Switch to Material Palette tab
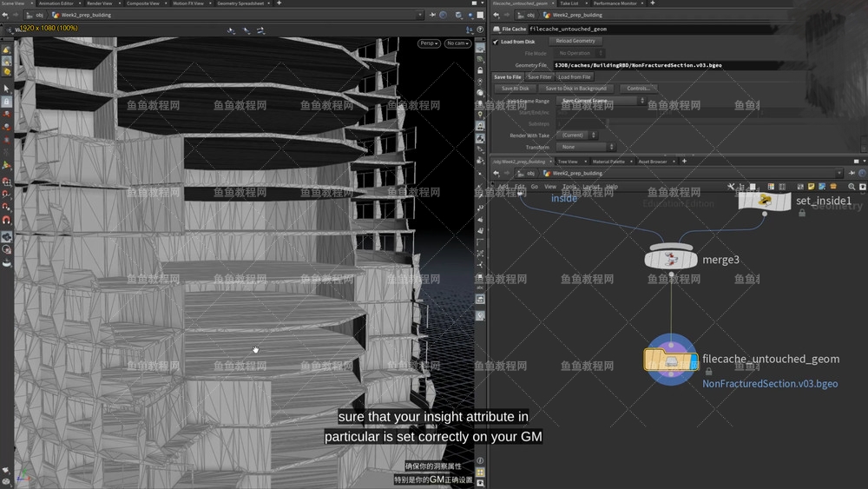 [608, 162]
